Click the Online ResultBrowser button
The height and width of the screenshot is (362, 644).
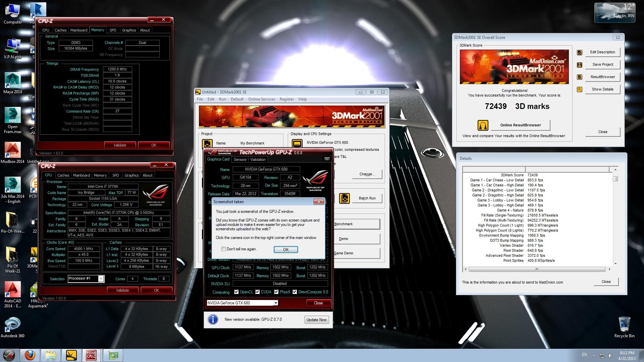pos(521,125)
